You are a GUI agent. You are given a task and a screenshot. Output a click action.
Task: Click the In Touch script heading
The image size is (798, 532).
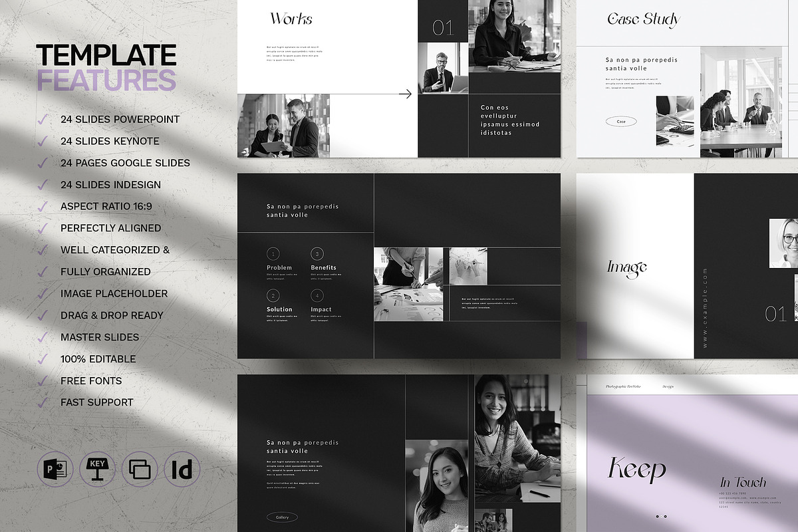point(743,483)
